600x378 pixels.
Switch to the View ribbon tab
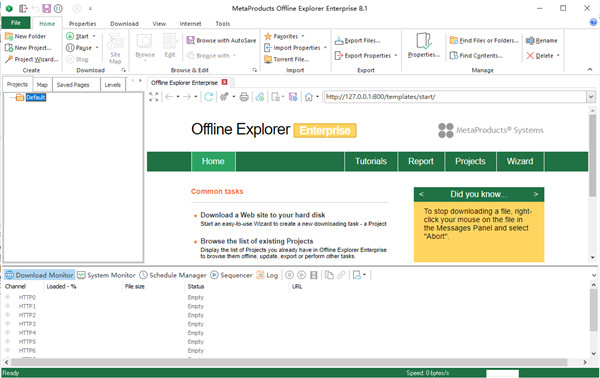(159, 24)
